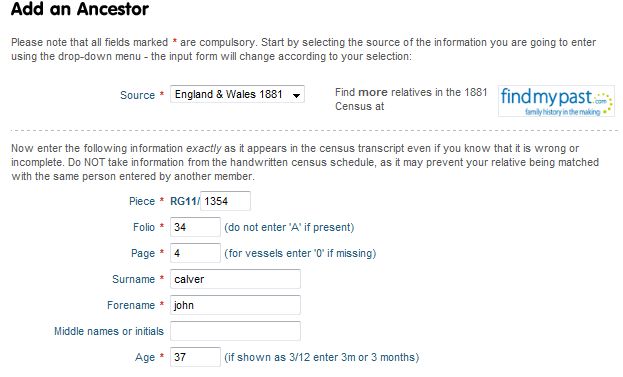The height and width of the screenshot is (377, 623).
Task: Click the Forename field label
Action: tap(131, 305)
